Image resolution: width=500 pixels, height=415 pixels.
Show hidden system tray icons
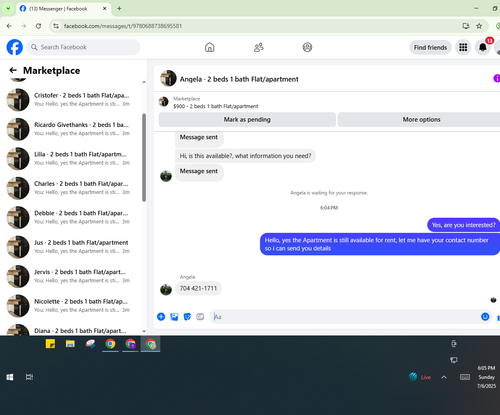pos(444,377)
